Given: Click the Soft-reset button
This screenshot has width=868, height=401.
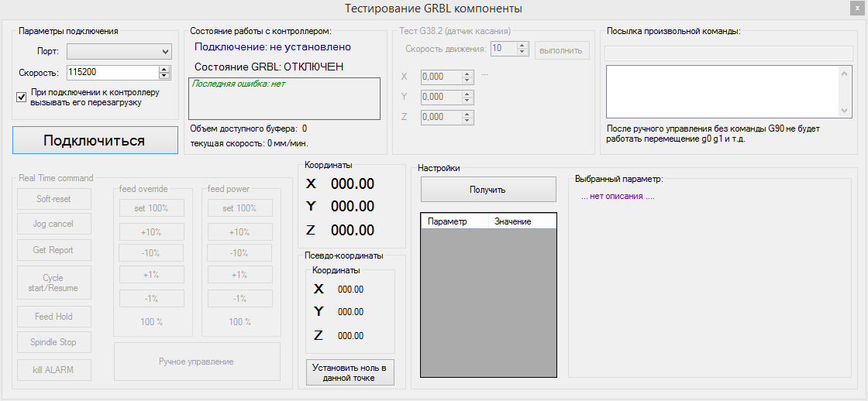Looking at the screenshot, I should (53, 198).
